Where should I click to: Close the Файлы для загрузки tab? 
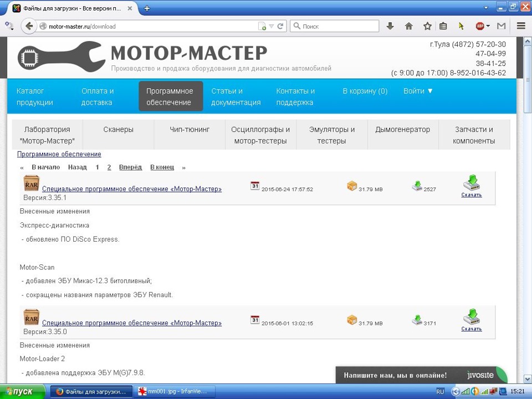coord(130,8)
